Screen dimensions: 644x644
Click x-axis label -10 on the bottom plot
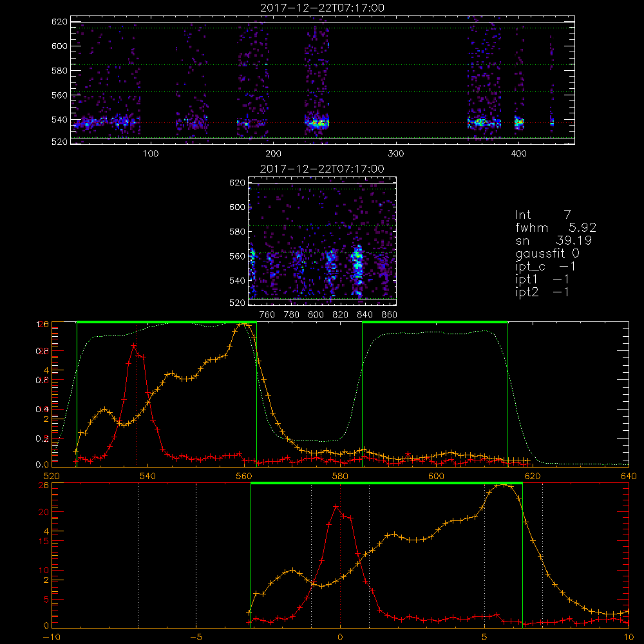point(52,638)
